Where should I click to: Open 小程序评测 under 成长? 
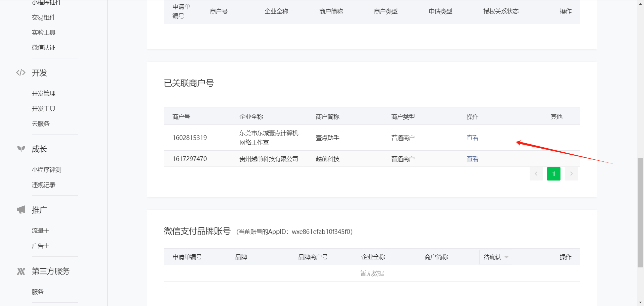click(x=47, y=170)
